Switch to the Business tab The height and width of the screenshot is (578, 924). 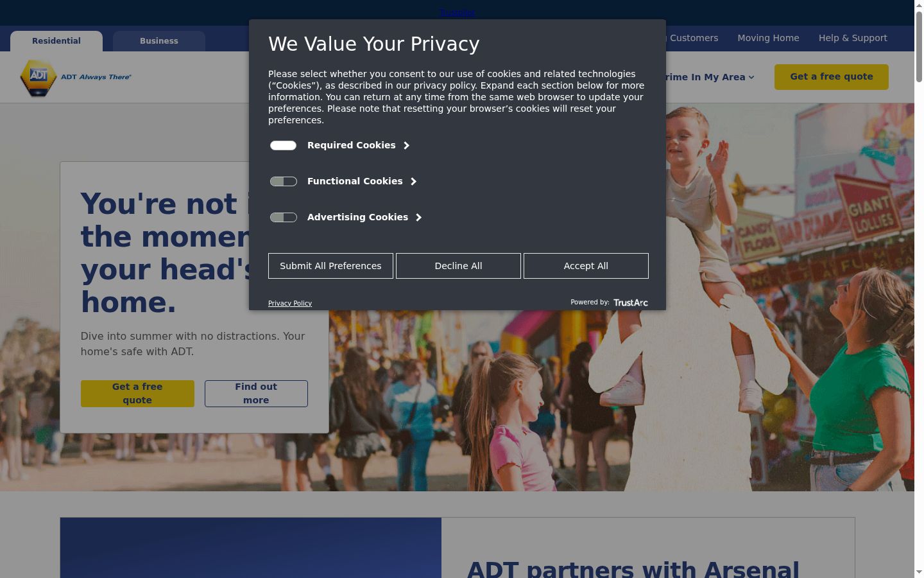(x=159, y=40)
